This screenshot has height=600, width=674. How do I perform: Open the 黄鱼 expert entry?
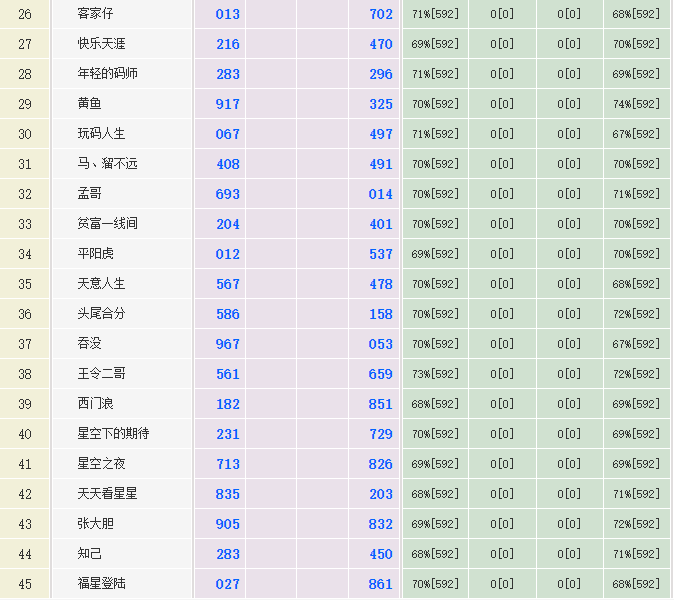coord(90,104)
